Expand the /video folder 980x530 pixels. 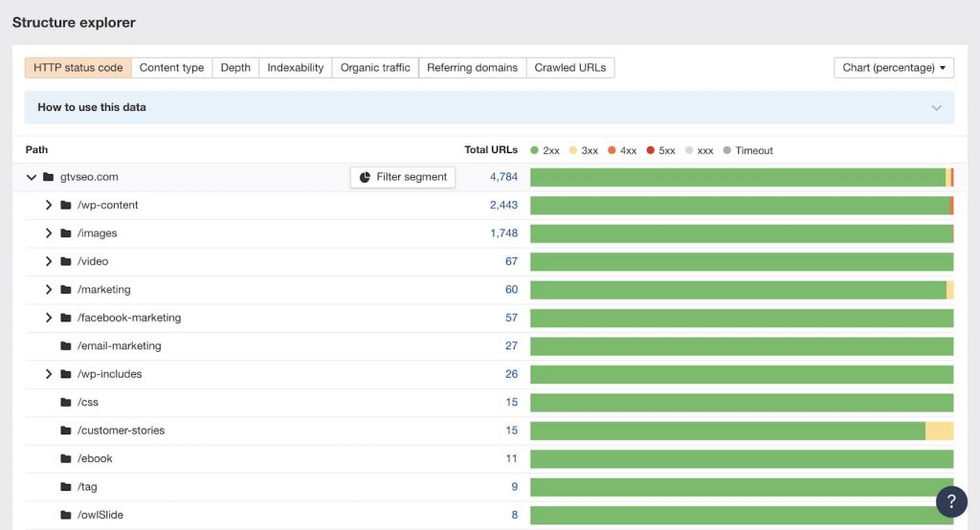coord(49,262)
